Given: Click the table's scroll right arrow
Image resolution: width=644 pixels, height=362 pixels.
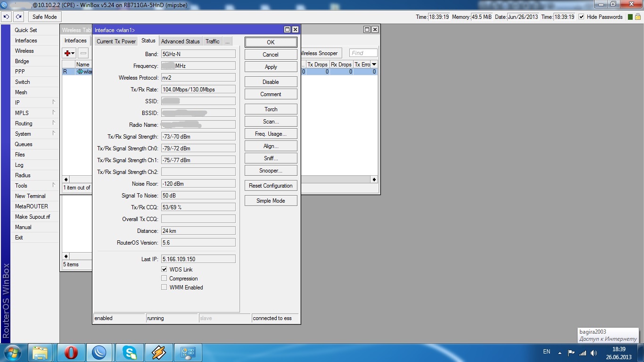Looking at the screenshot, I should 374,180.
